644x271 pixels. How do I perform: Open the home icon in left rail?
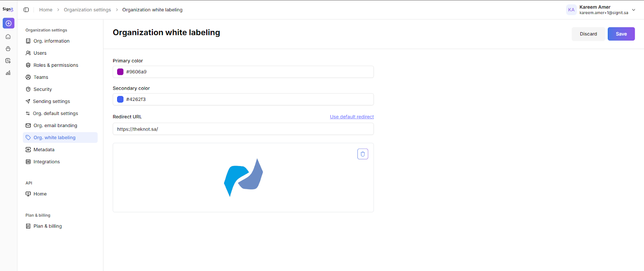[8, 37]
